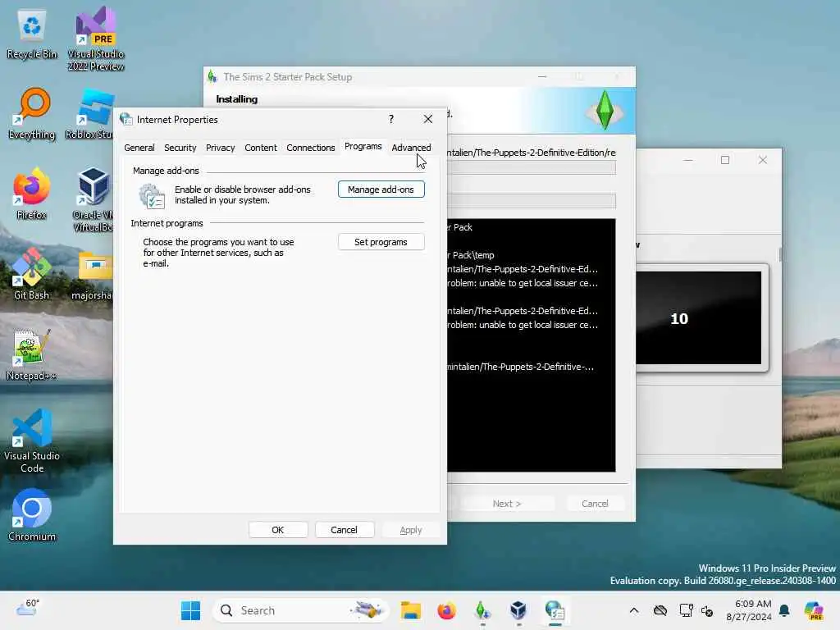Select the Firefox desktop shortcut
Viewport: 840px width, 630px height.
(x=32, y=194)
